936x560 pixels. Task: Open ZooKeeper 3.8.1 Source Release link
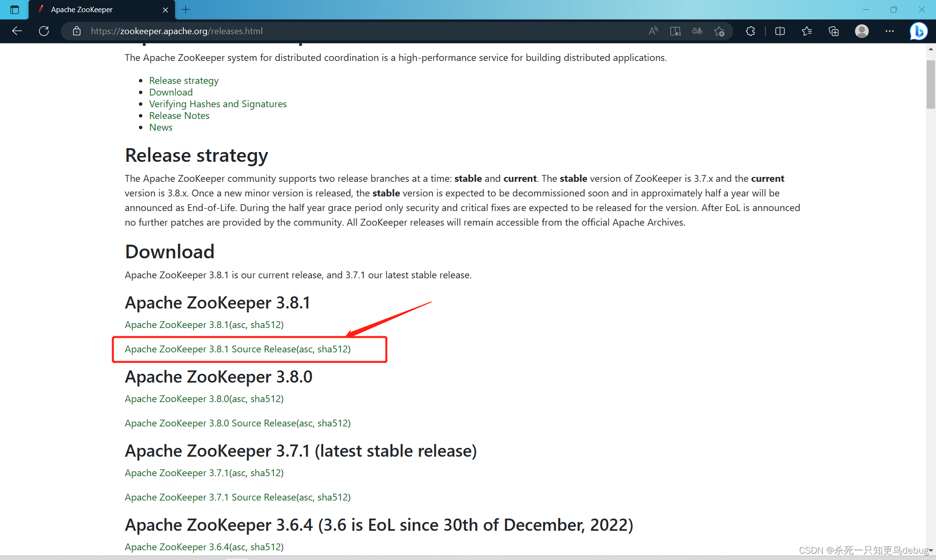click(x=210, y=349)
